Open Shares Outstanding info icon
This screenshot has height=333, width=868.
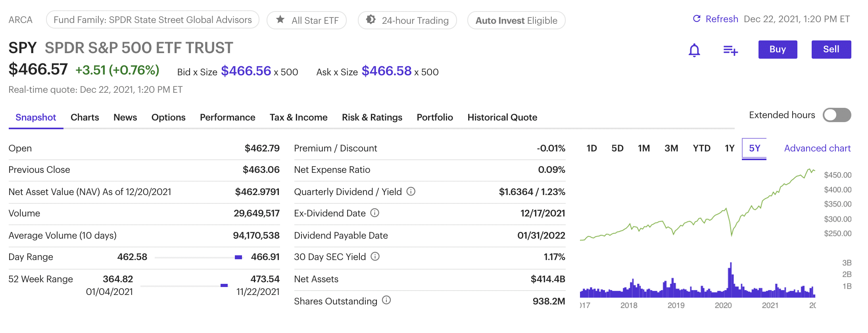point(386,300)
